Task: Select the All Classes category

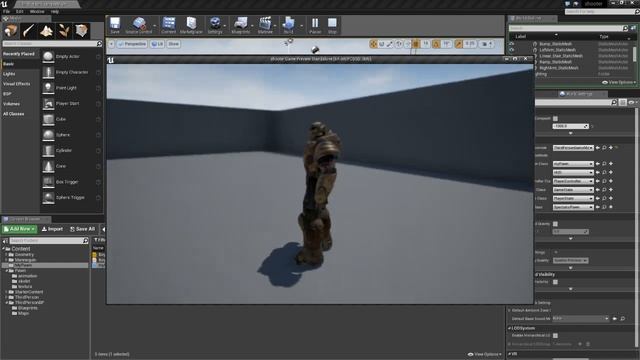Action: pyautogui.click(x=13, y=114)
